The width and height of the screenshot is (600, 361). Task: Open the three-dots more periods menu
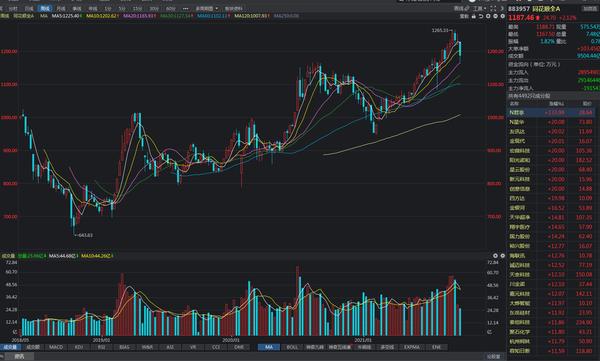pos(185,8)
